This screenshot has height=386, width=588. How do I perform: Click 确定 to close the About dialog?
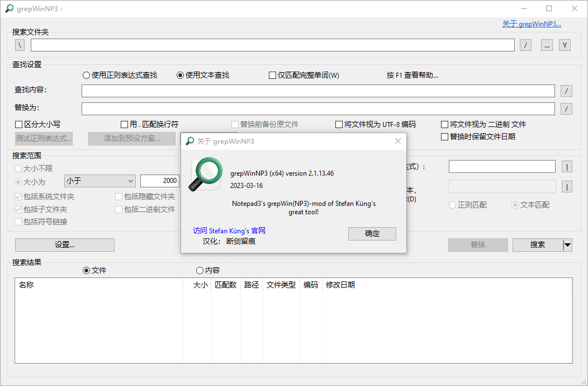coord(372,233)
